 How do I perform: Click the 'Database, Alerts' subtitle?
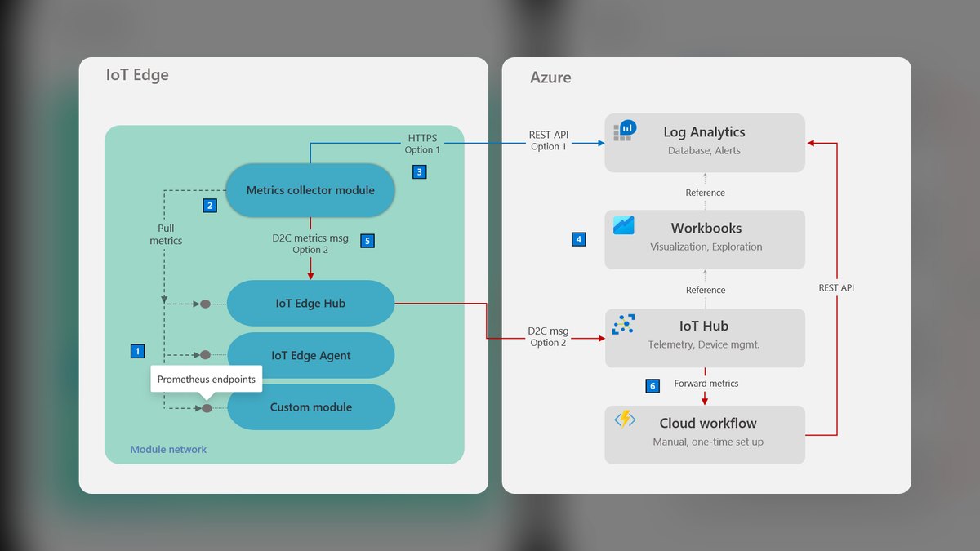pos(704,151)
